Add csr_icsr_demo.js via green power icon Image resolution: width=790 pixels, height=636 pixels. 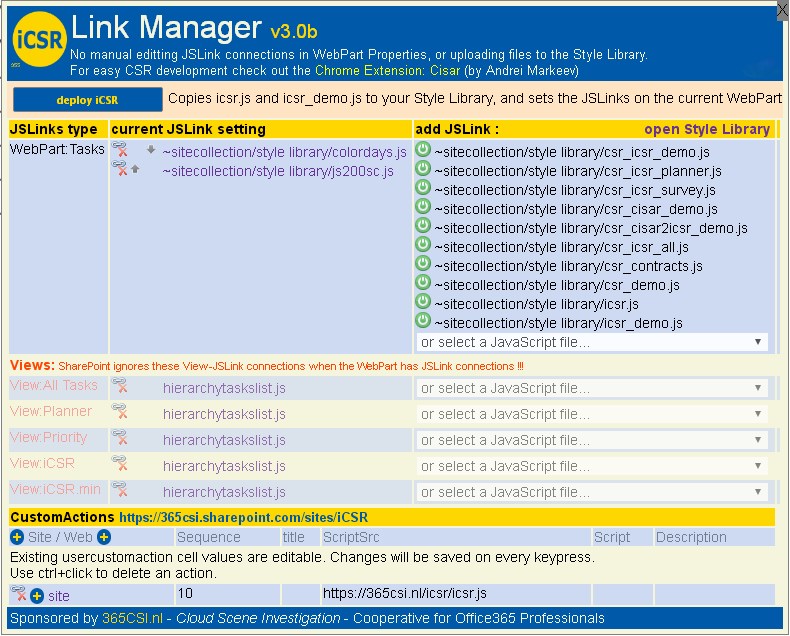pos(423,149)
